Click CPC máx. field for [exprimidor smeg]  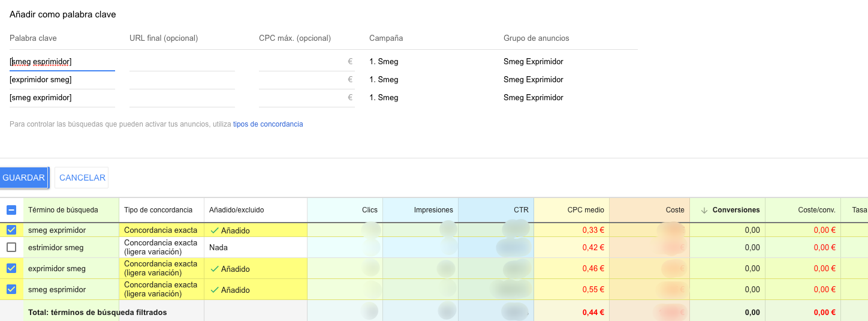(307, 80)
